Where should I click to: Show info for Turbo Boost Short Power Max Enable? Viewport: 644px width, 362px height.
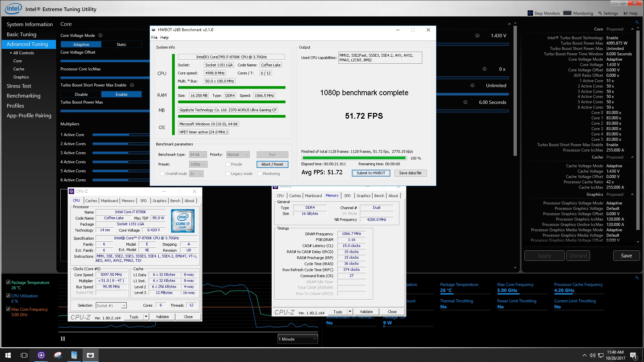[x=132, y=85]
